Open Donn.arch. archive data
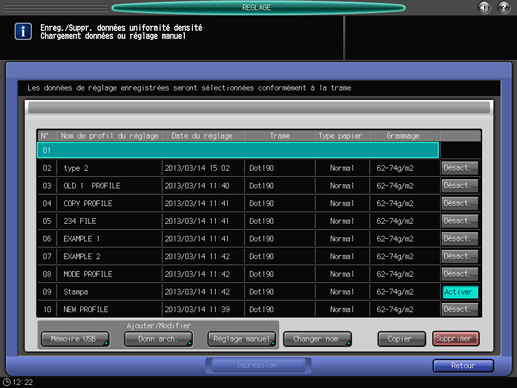The width and height of the screenshot is (517, 388). pyautogui.click(x=158, y=339)
